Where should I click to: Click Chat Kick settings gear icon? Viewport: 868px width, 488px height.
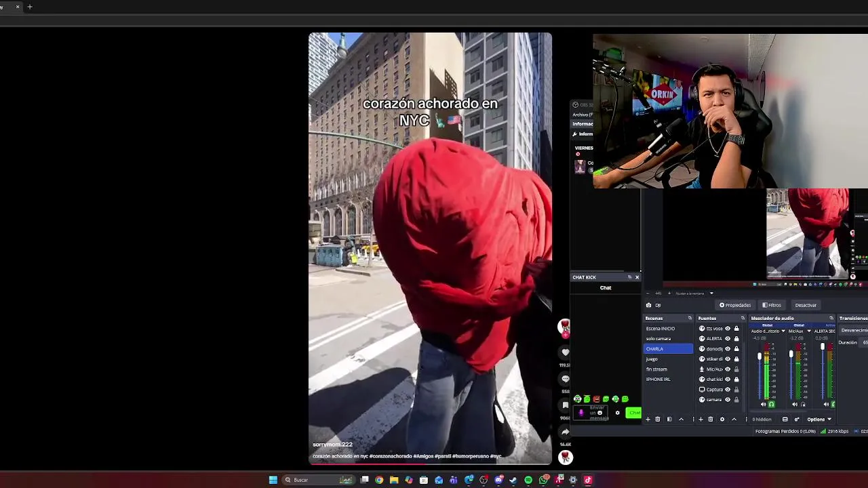[617, 413]
